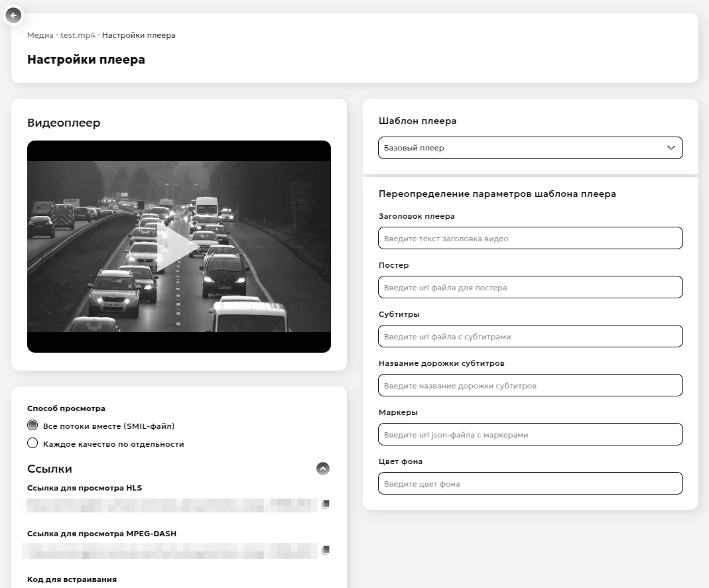Click the 'Цвет фона' color input
709x588 pixels.
[x=530, y=483]
